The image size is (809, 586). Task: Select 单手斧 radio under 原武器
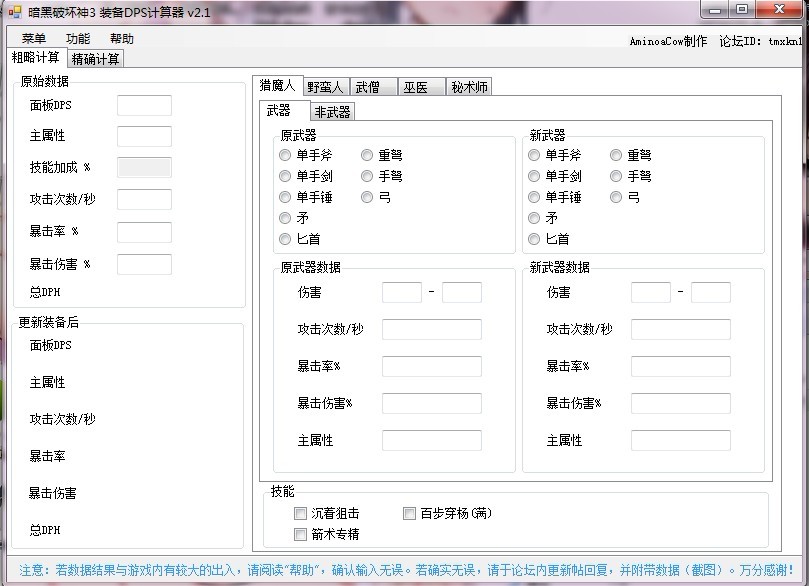[286, 155]
